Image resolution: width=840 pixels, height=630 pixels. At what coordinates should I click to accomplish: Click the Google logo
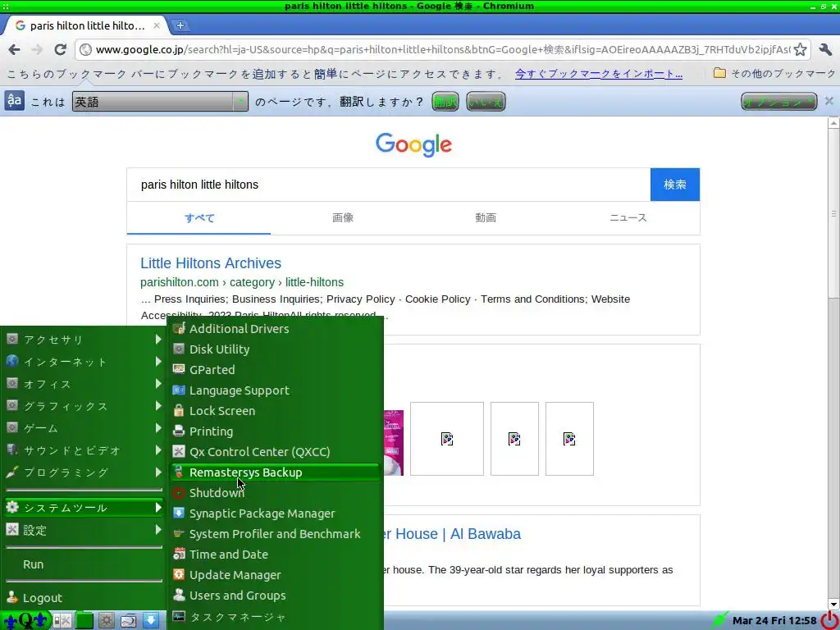pos(413,144)
